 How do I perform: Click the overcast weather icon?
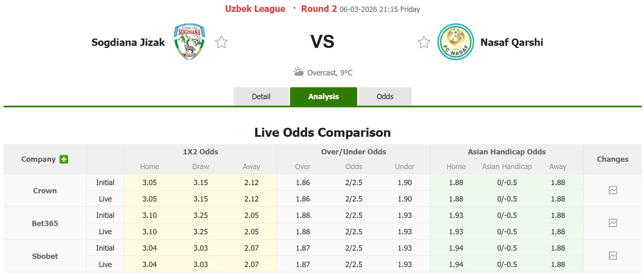pos(298,72)
